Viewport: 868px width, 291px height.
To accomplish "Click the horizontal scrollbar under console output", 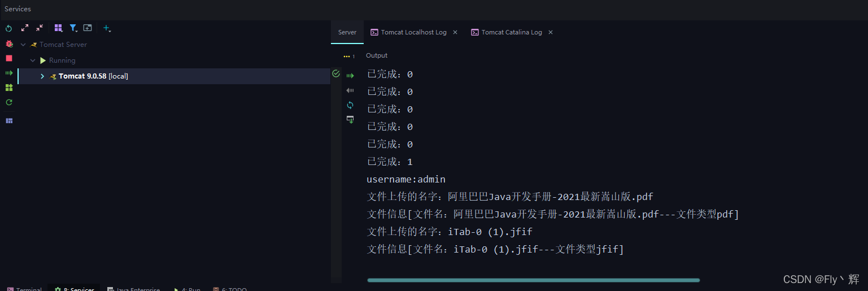I will click(x=533, y=280).
